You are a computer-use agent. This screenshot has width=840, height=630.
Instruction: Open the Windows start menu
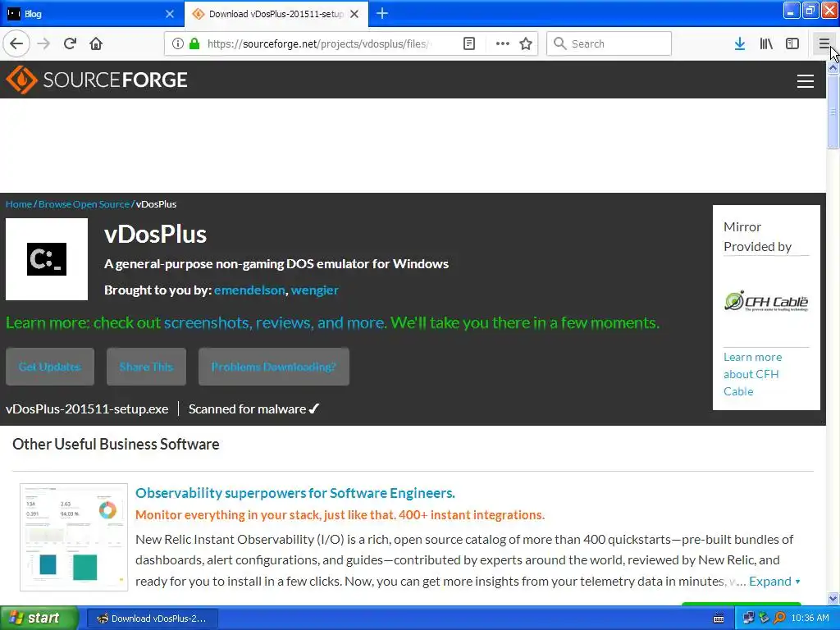click(39, 618)
